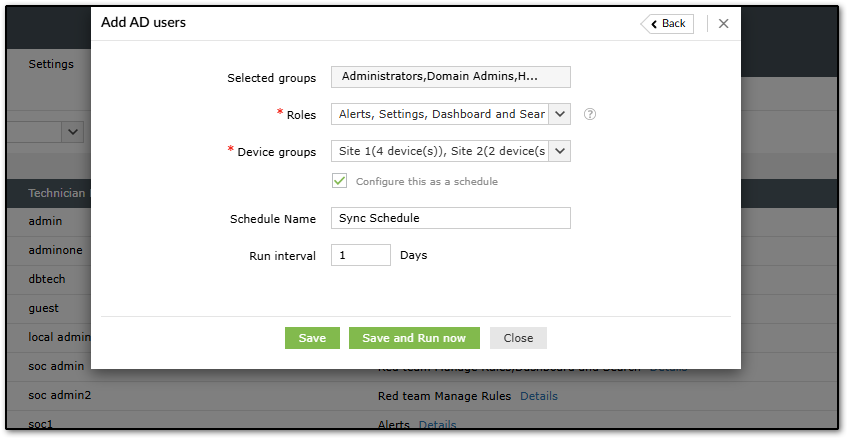Close the Add AD users dialog with X
The width and height of the screenshot is (848, 439).
coord(724,23)
